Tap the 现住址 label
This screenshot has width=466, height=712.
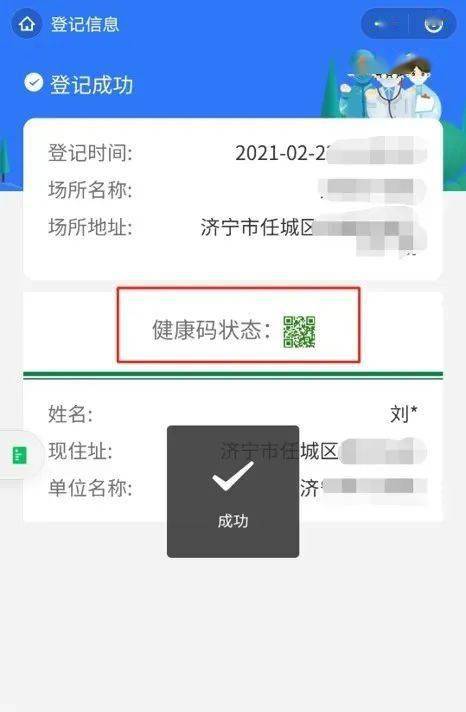point(80,451)
